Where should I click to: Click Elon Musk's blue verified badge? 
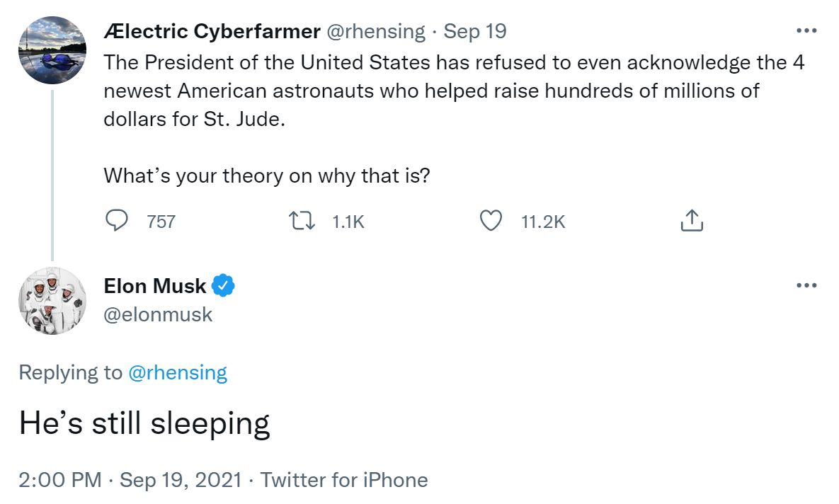pyautogui.click(x=222, y=285)
